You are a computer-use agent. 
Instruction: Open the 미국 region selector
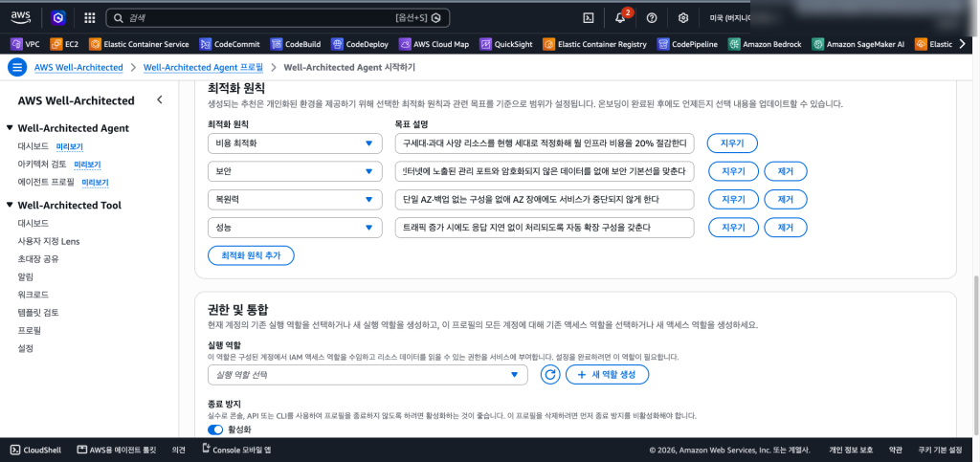tap(728, 18)
